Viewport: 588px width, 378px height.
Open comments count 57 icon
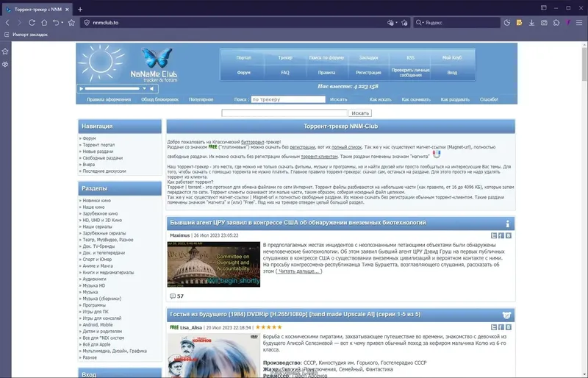(x=173, y=296)
